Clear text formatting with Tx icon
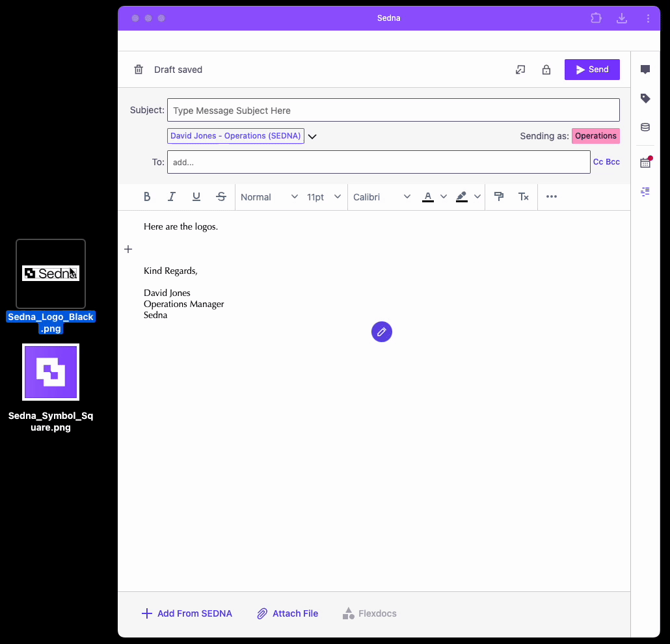 (524, 196)
